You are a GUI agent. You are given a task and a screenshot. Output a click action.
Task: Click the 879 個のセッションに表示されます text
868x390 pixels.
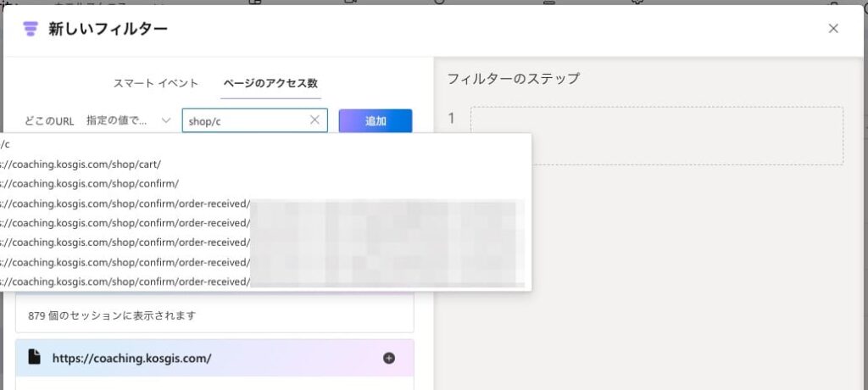[x=112, y=315]
